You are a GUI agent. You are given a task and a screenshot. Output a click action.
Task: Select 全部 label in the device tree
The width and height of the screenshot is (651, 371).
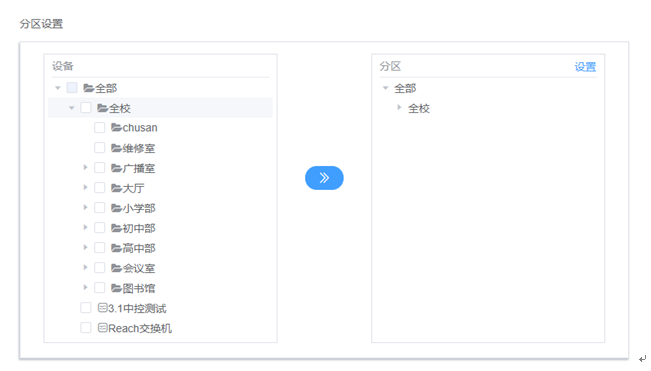[106, 88]
